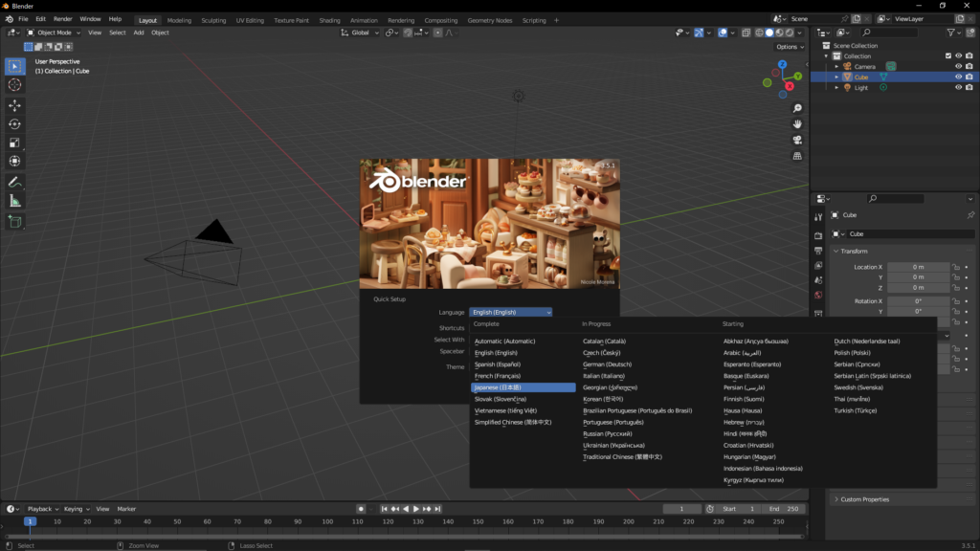Select the Add Cube tool
The height and width of the screenshot is (551, 980).
pyautogui.click(x=15, y=222)
